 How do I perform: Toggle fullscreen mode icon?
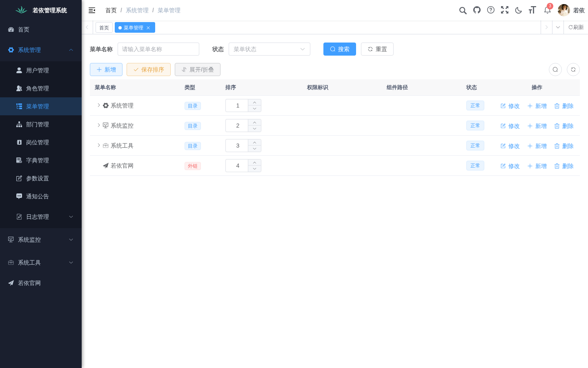pyautogui.click(x=505, y=10)
